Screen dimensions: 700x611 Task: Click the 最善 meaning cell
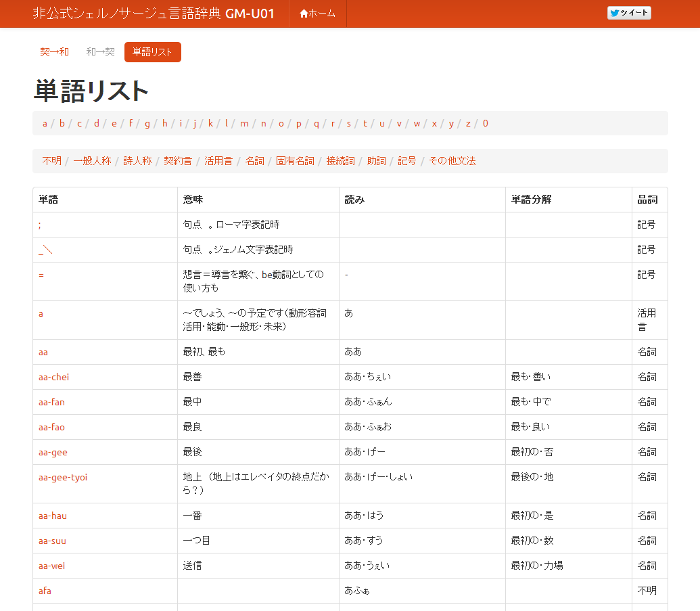pyautogui.click(x=258, y=377)
